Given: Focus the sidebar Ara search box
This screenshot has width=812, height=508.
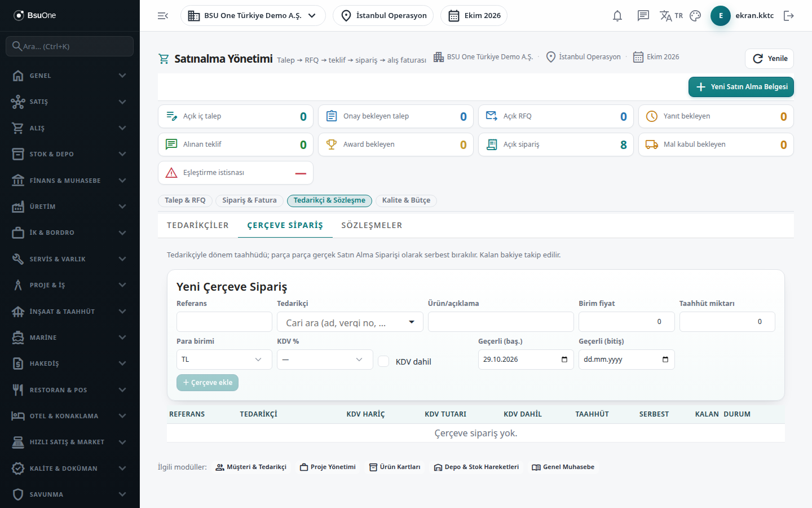Looking at the screenshot, I should click(70, 46).
